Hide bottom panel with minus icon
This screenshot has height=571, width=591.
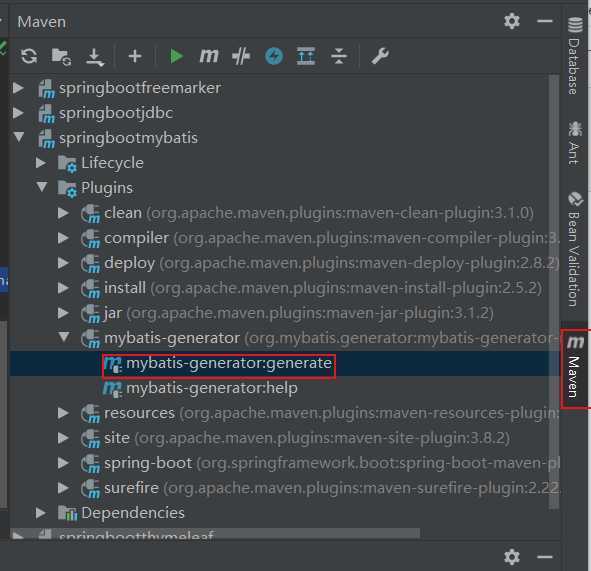pos(545,557)
